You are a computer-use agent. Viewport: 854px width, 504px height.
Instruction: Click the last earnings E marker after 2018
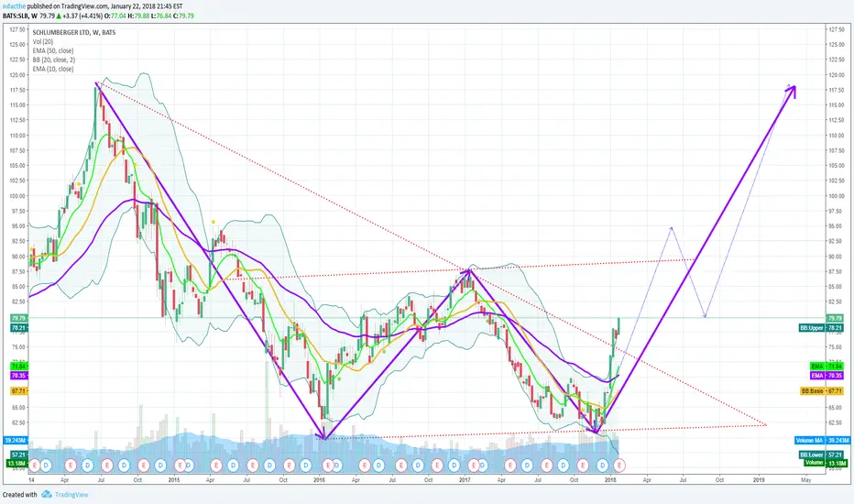point(619,466)
